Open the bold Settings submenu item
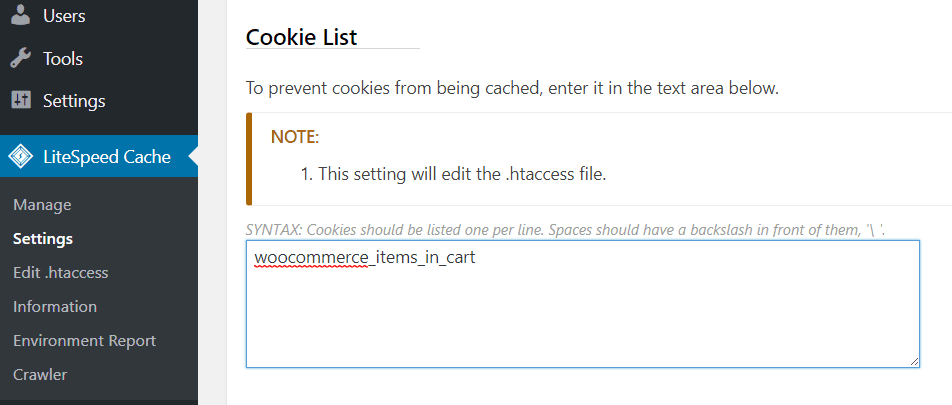 tap(43, 239)
